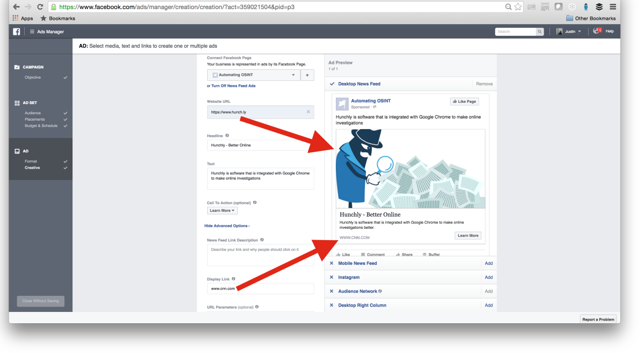Click the info icon beside Call To Action
The image size is (644, 357).
[x=254, y=203]
